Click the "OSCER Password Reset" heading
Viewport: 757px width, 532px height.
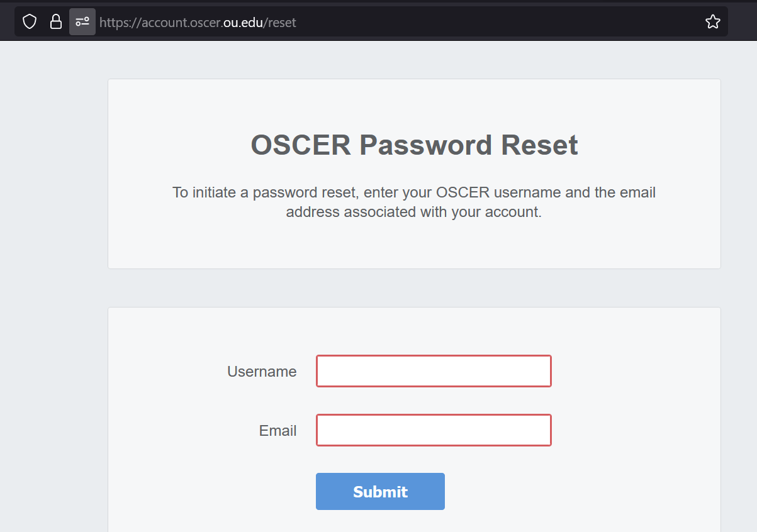pyautogui.click(x=413, y=145)
